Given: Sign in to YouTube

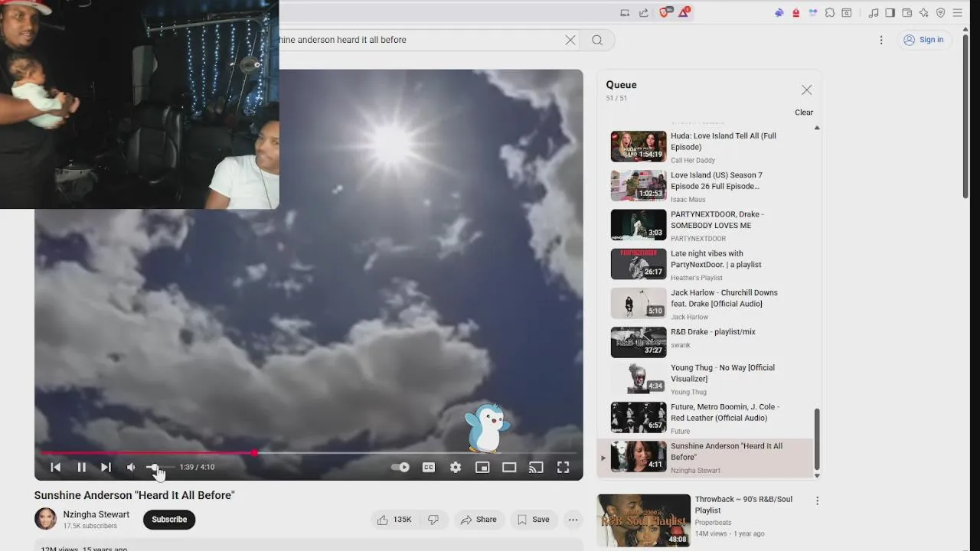Looking at the screenshot, I should coord(923,40).
